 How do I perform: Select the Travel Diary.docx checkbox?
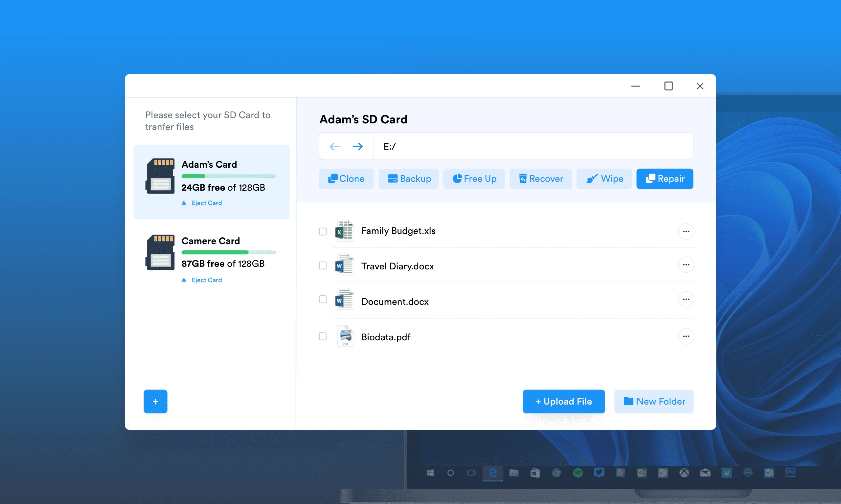(322, 266)
